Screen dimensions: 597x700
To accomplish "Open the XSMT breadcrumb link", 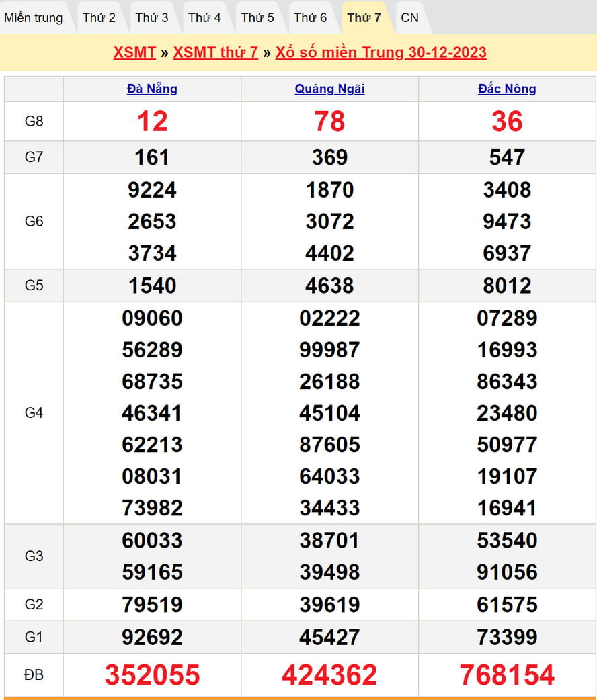I will 134,53.
